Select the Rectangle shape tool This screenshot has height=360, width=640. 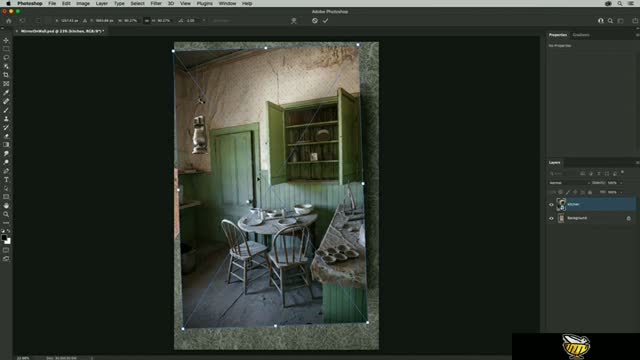pos(6,197)
